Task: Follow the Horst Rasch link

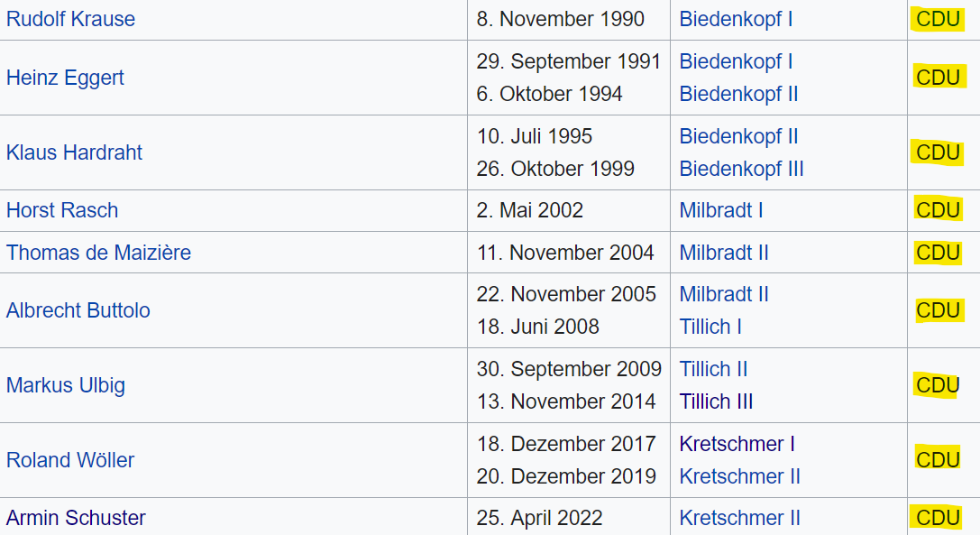Action: [62, 210]
